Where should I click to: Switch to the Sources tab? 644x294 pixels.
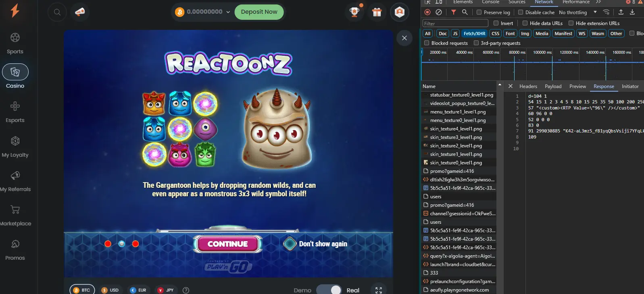(x=517, y=2)
